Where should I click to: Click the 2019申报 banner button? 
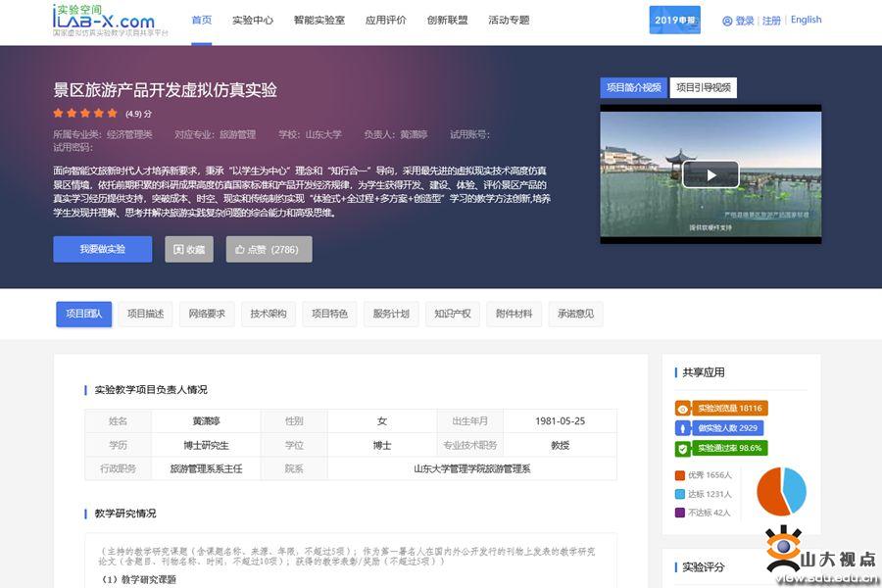(x=675, y=20)
